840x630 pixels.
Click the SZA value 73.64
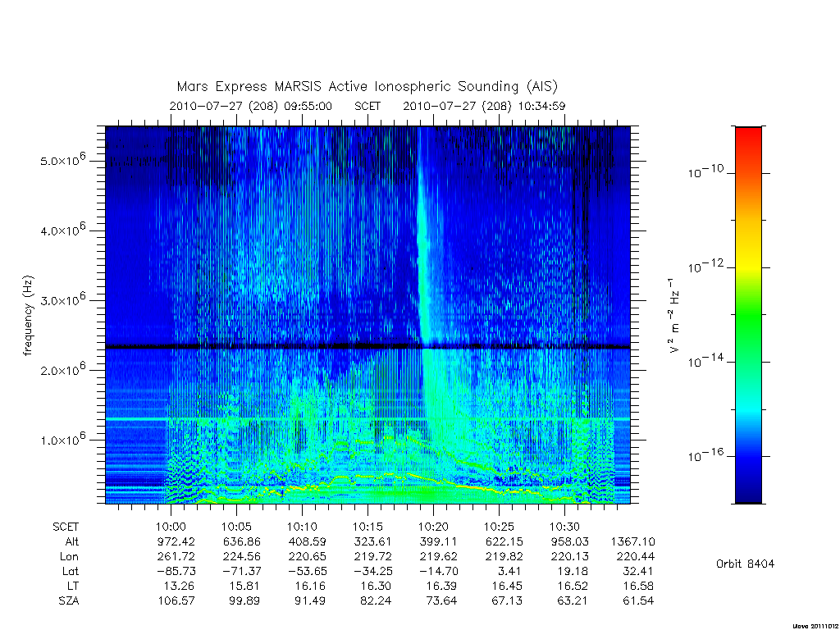point(441,600)
